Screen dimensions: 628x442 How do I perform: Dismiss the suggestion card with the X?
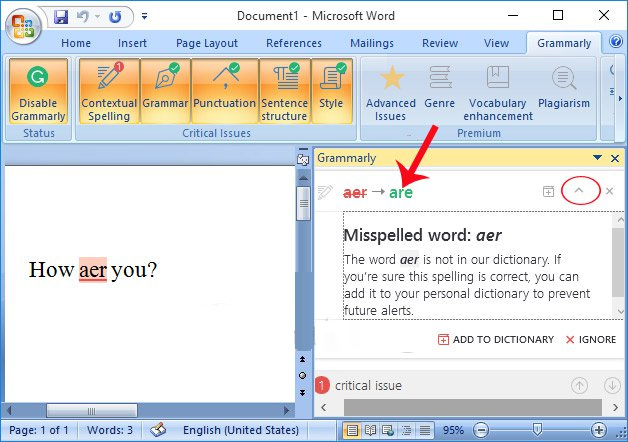click(x=610, y=191)
